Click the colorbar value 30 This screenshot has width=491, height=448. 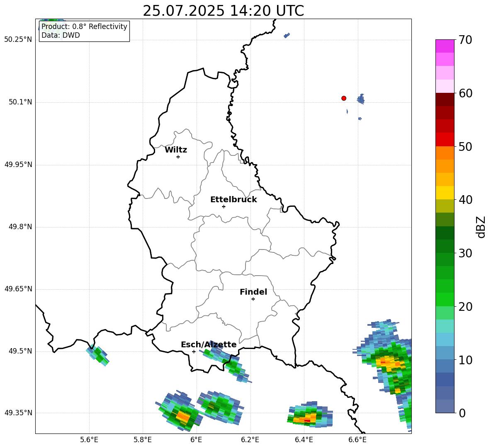click(465, 253)
